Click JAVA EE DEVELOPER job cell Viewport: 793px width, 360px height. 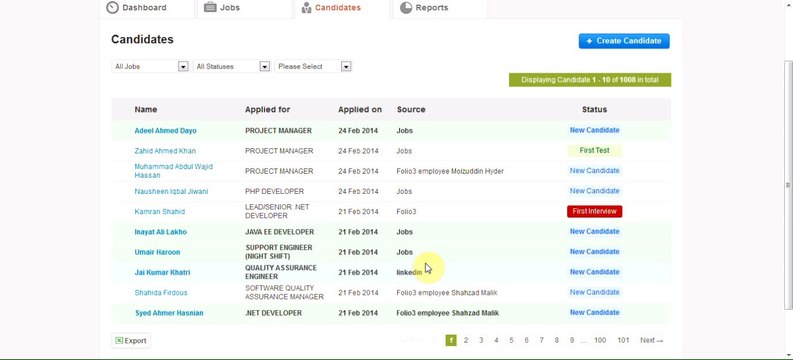pos(280,232)
